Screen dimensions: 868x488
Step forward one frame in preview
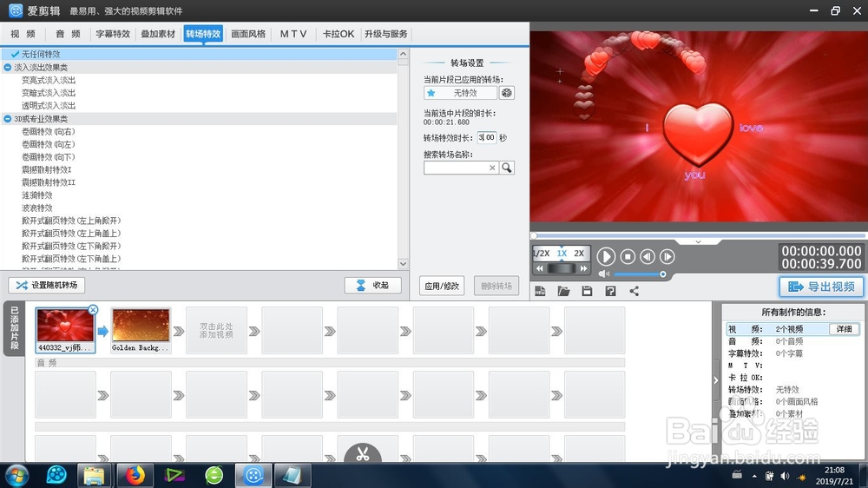pos(667,256)
